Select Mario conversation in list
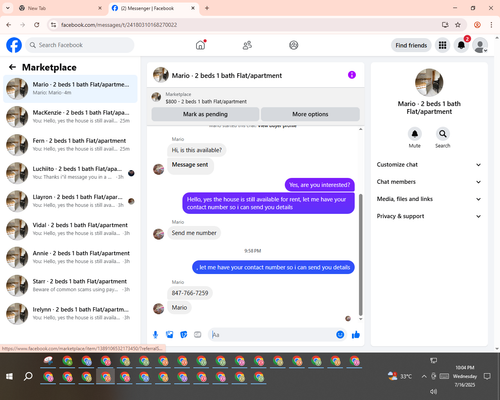 tap(70, 89)
